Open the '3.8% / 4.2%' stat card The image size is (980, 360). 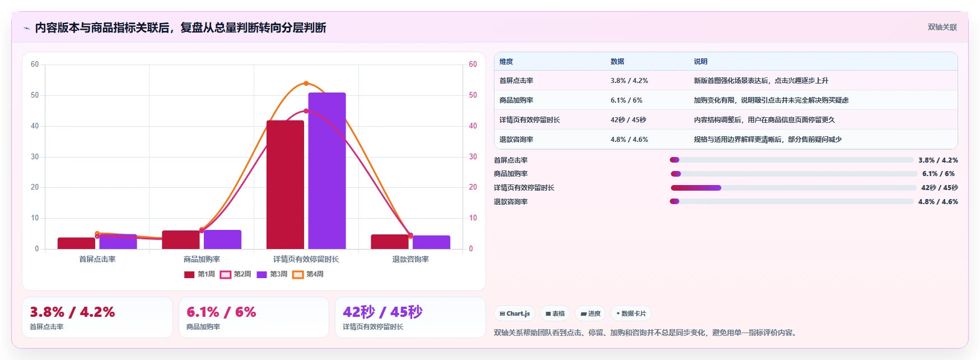pos(97,317)
